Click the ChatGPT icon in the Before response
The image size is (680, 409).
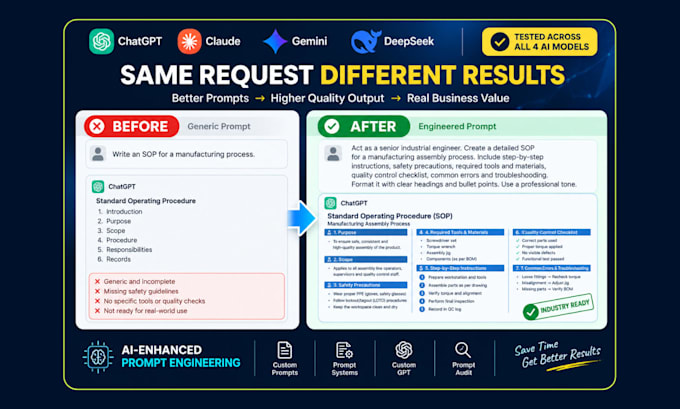pos(98,187)
